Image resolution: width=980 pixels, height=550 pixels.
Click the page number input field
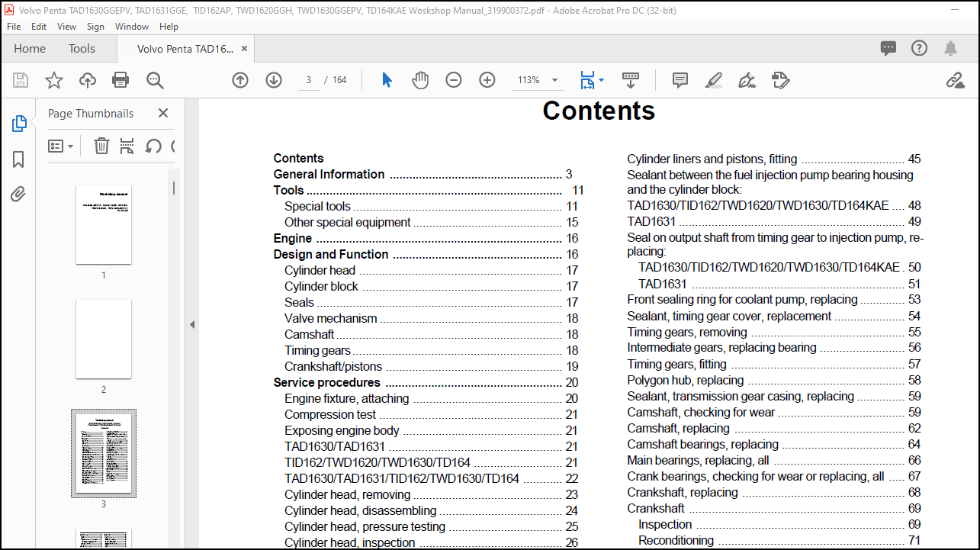point(308,80)
